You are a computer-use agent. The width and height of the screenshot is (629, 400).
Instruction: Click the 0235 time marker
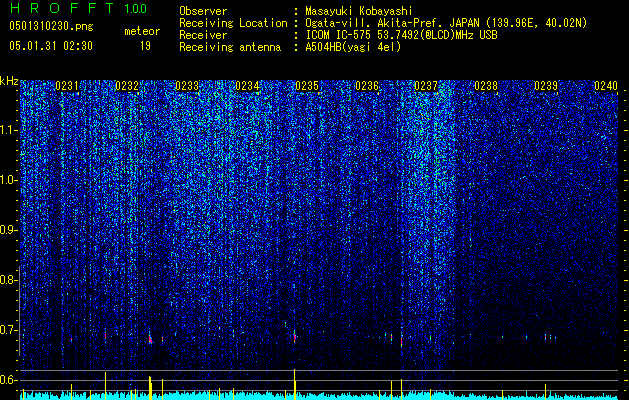[307, 86]
